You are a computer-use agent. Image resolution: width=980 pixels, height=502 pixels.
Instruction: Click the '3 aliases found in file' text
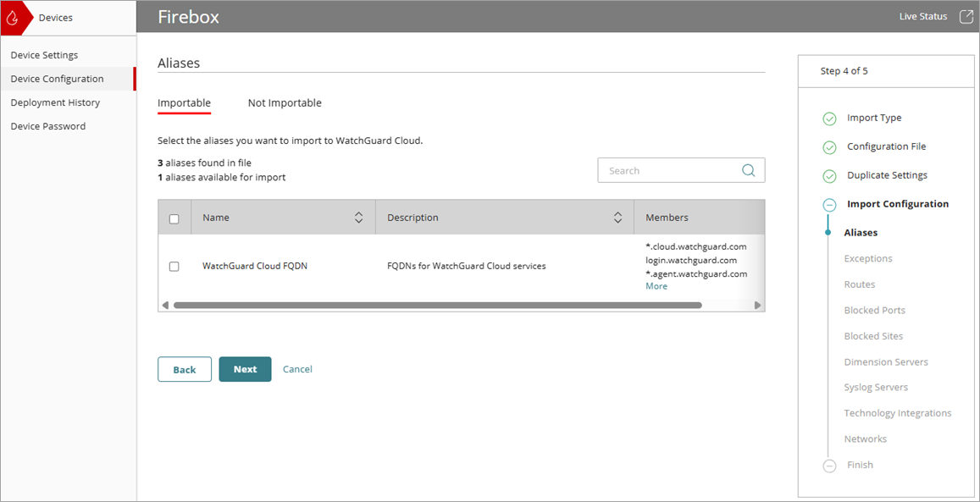[x=204, y=163]
